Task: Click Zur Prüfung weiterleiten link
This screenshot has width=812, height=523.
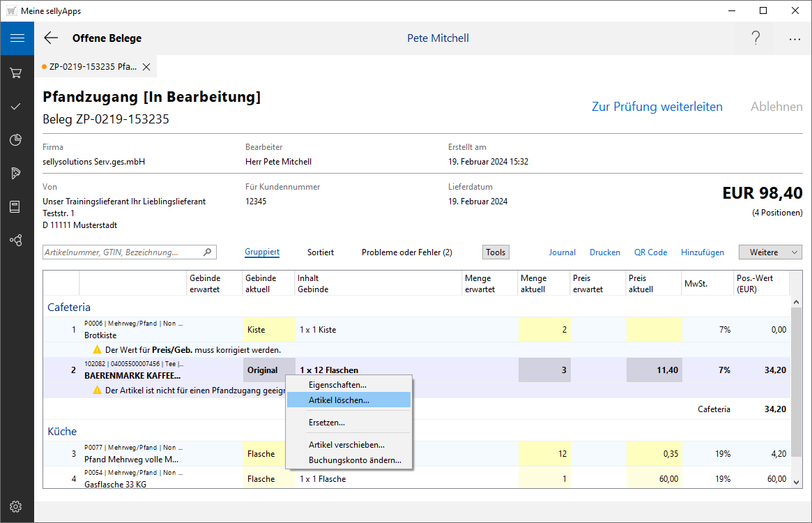Action: 657,107
